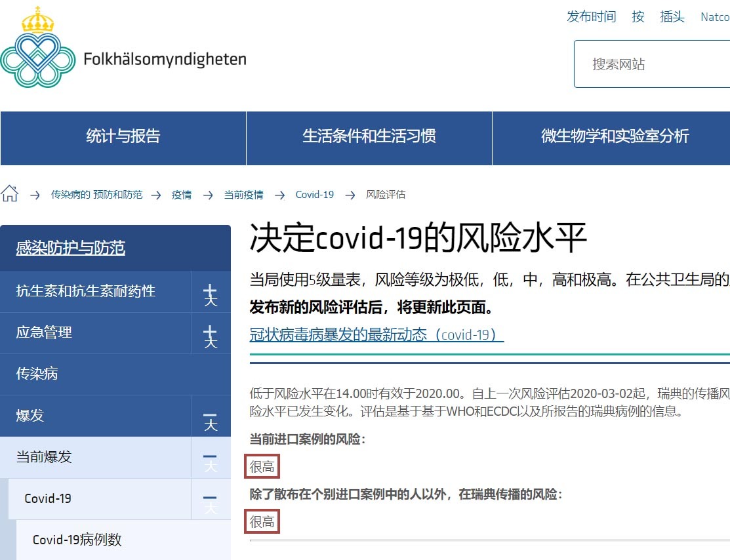
Task: Click the 疫情 breadcrumb link
Action: point(181,194)
